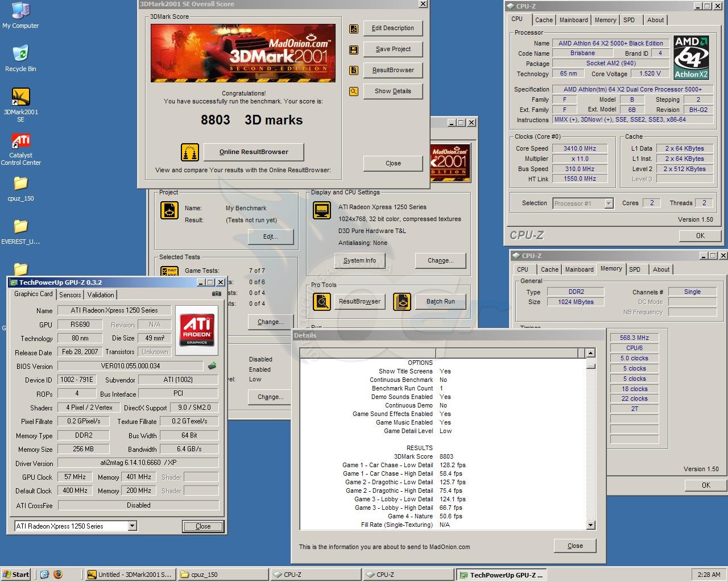Switch to the cpuz_150 taskbar item
Viewport: 728px width, 582px height.
click(222, 575)
